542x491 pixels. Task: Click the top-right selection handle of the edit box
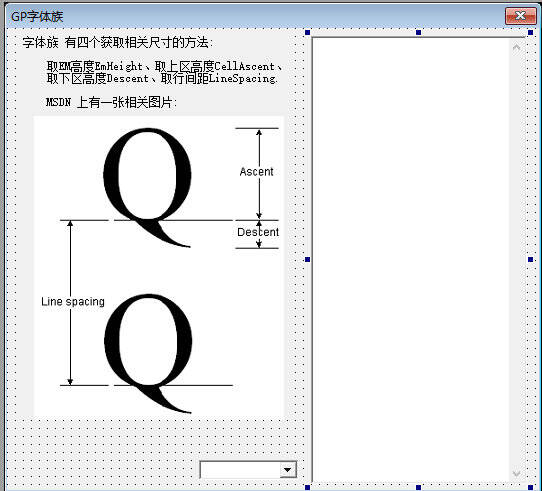[531, 33]
